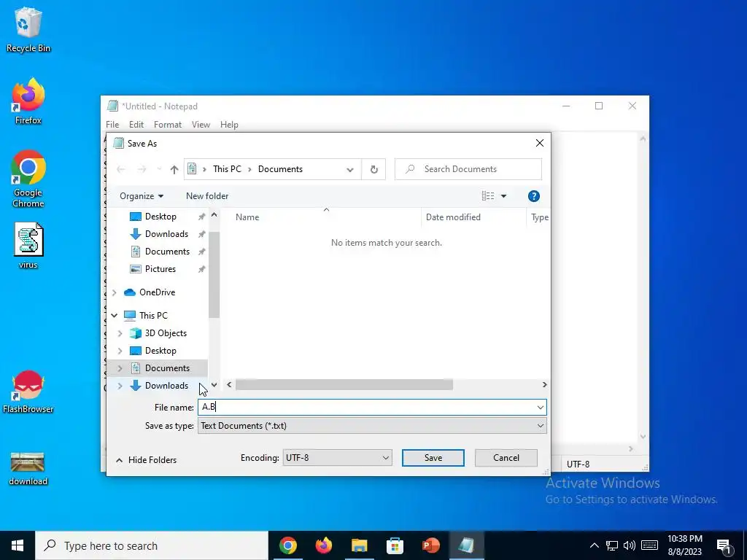This screenshot has height=560, width=747.
Task: Open the Recycle Bin desktop icon
Action: pos(28,29)
